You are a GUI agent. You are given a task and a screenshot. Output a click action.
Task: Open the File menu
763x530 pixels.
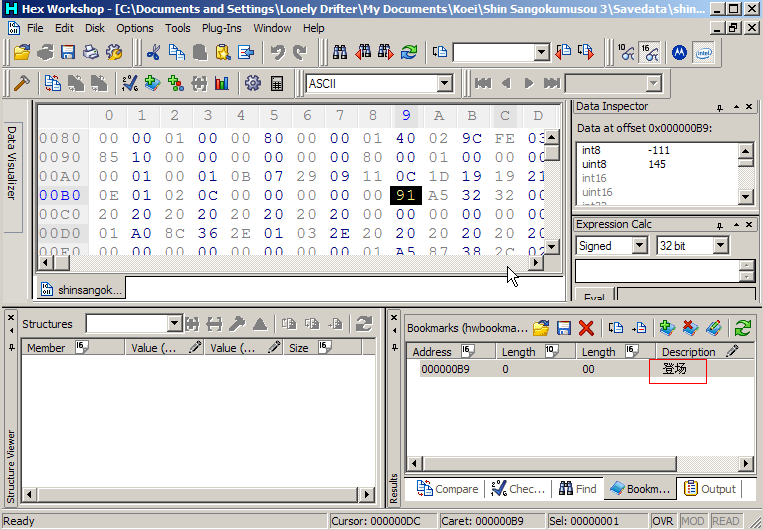[x=35, y=28]
